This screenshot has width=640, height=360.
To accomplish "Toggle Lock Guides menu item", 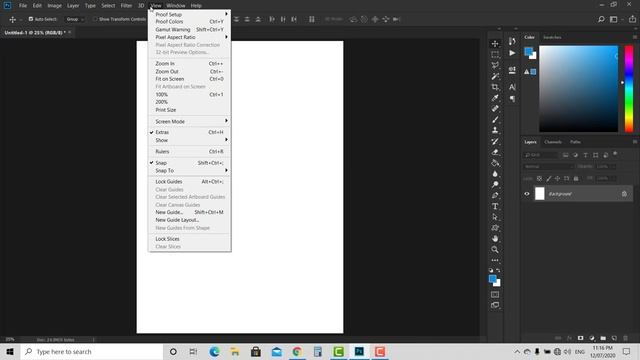I will click(x=189, y=182).
